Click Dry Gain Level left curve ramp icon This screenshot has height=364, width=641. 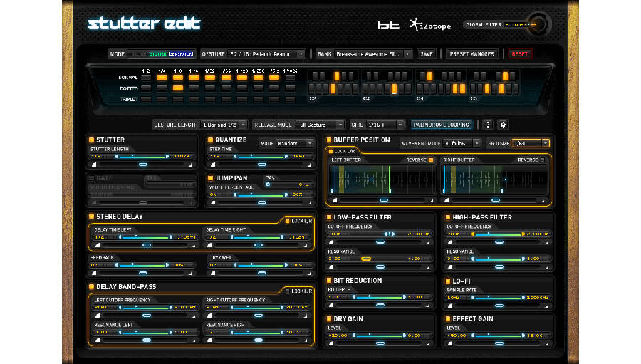pos(331,343)
